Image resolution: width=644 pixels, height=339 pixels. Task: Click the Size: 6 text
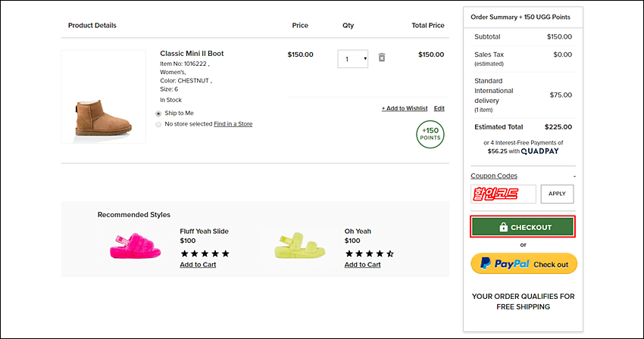(169, 89)
